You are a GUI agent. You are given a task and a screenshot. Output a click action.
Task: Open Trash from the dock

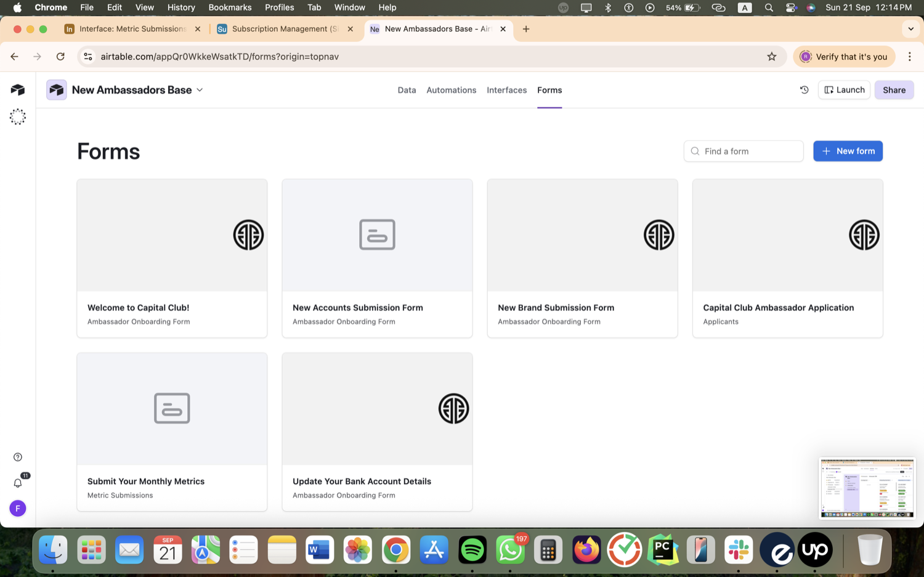coord(870,550)
